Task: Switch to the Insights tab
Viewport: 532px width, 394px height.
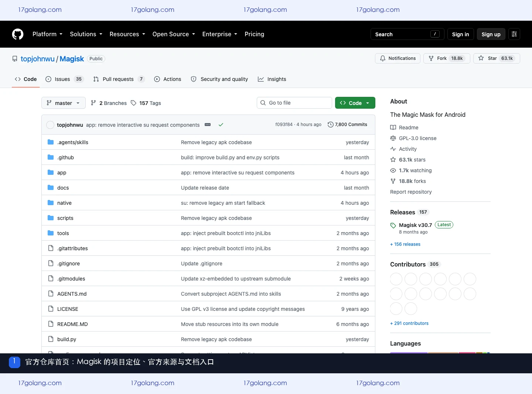Action: tap(272, 79)
